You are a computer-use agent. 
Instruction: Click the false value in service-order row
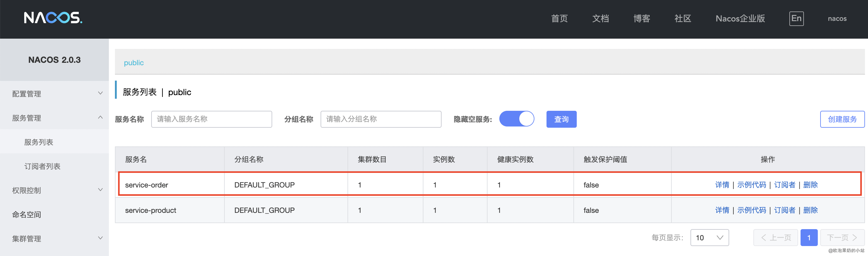pyautogui.click(x=591, y=185)
